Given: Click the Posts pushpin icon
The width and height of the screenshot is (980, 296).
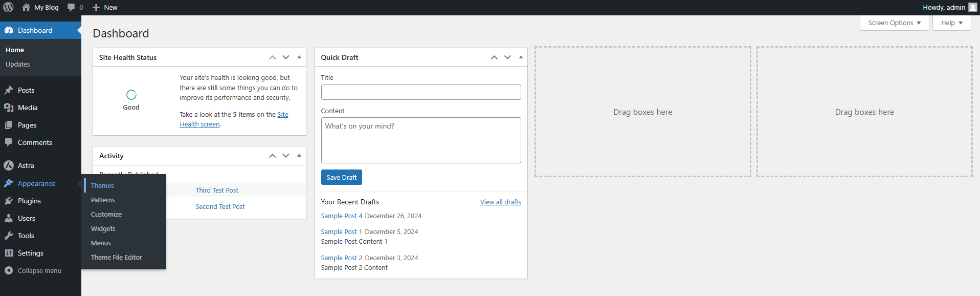Looking at the screenshot, I should 9,90.
